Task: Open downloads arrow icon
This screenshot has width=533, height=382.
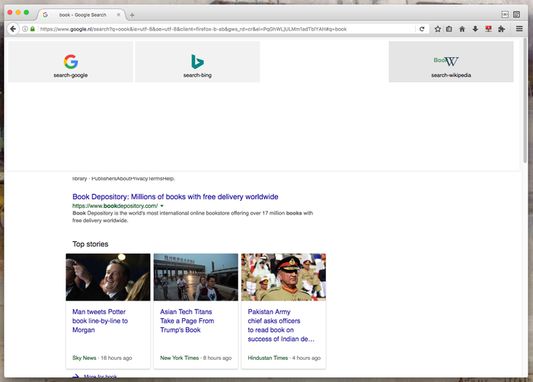Action: (475, 29)
